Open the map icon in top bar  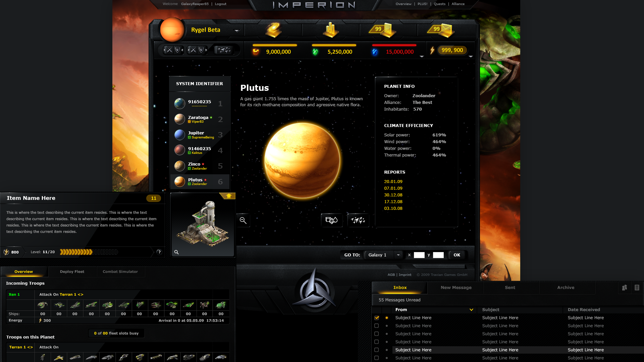click(273, 30)
